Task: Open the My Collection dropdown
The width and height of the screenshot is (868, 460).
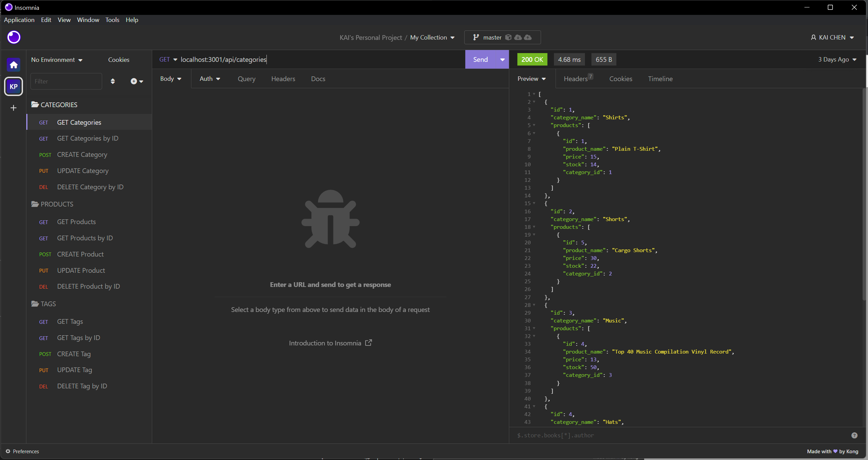Action: pos(432,37)
